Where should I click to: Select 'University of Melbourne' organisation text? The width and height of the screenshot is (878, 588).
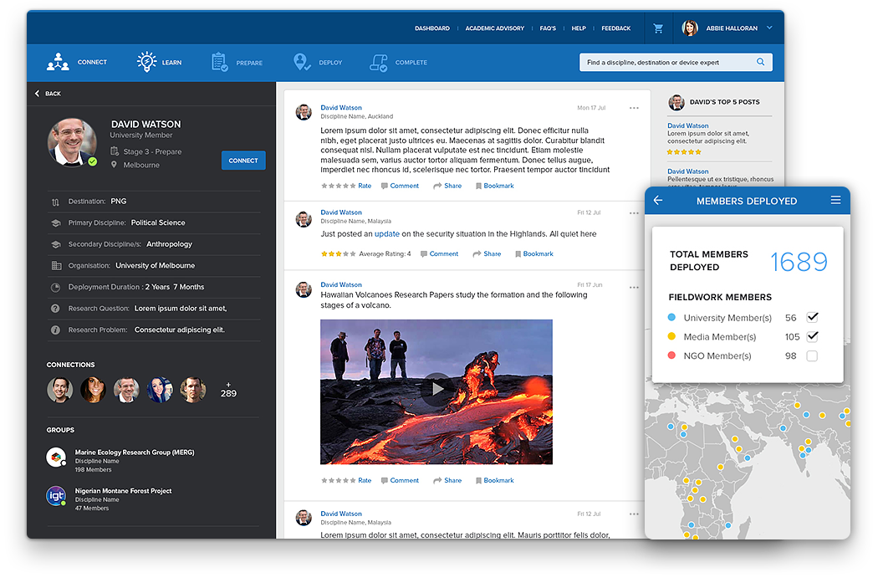pos(155,265)
